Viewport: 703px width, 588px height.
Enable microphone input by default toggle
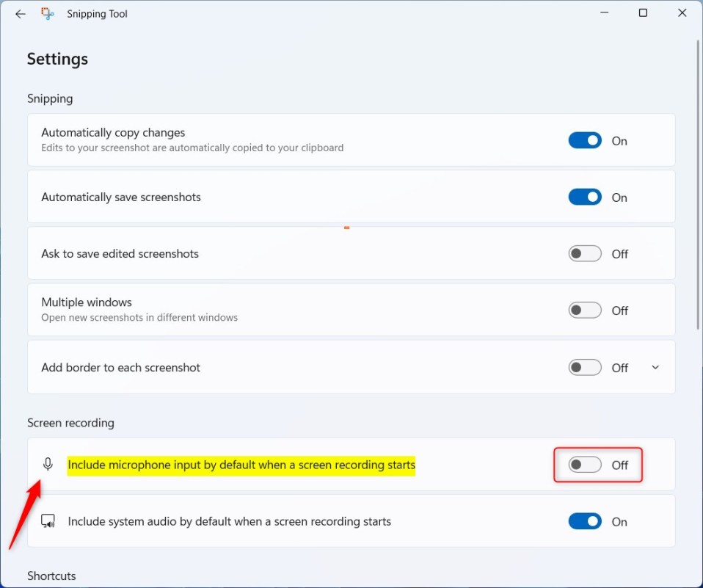(585, 465)
